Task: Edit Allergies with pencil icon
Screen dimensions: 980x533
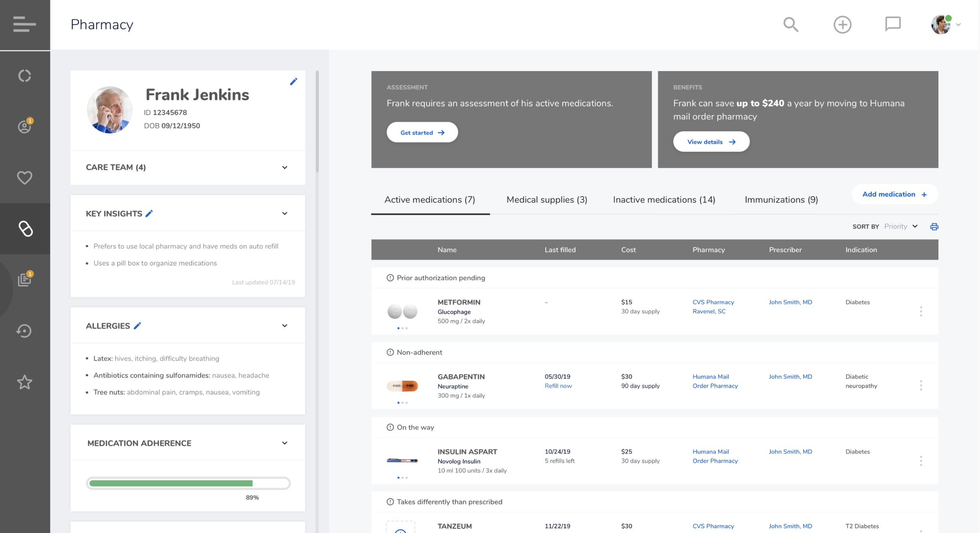Action: [137, 326]
